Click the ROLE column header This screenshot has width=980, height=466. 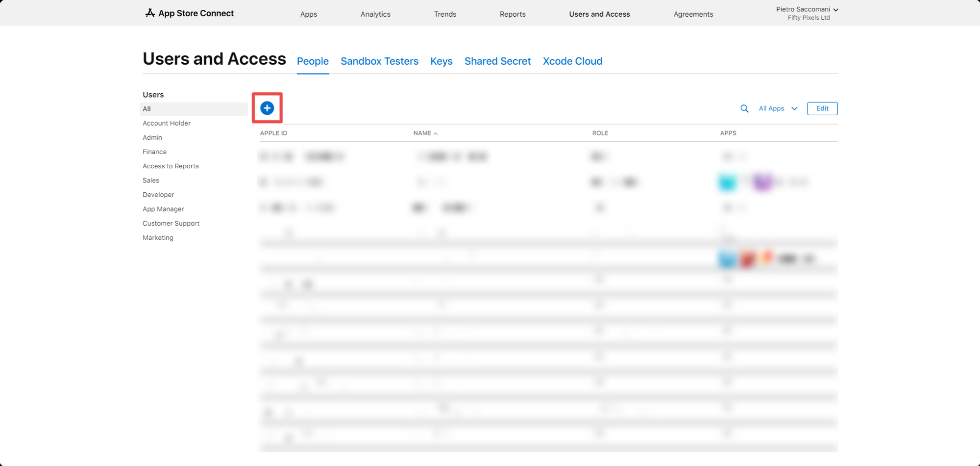point(600,133)
